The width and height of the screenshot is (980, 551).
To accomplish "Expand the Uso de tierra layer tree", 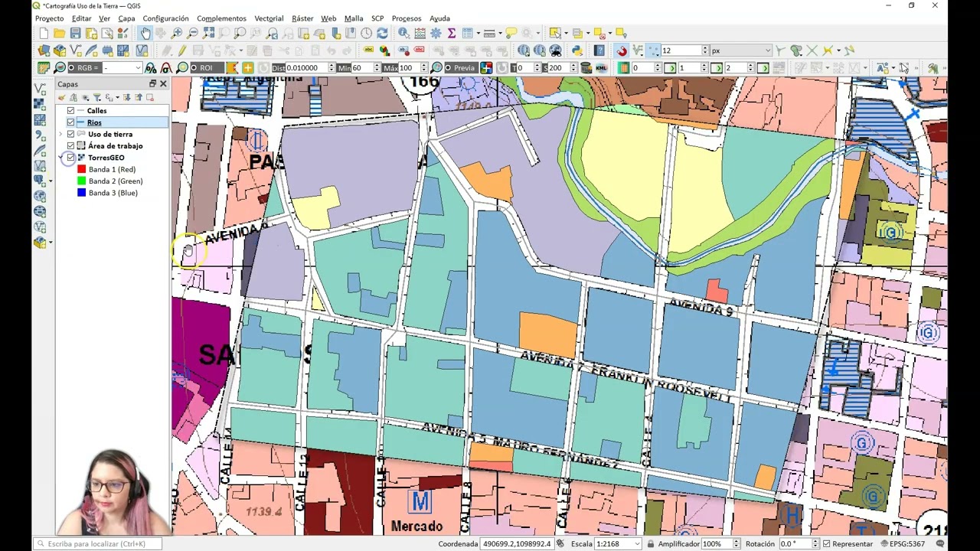I will coord(60,134).
